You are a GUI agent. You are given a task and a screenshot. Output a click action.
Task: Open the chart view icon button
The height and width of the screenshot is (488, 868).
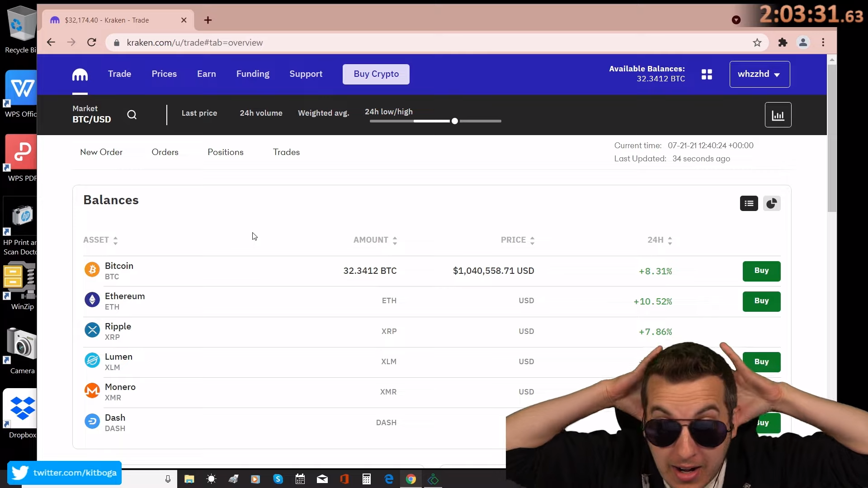pyautogui.click(x=778, y=115)
